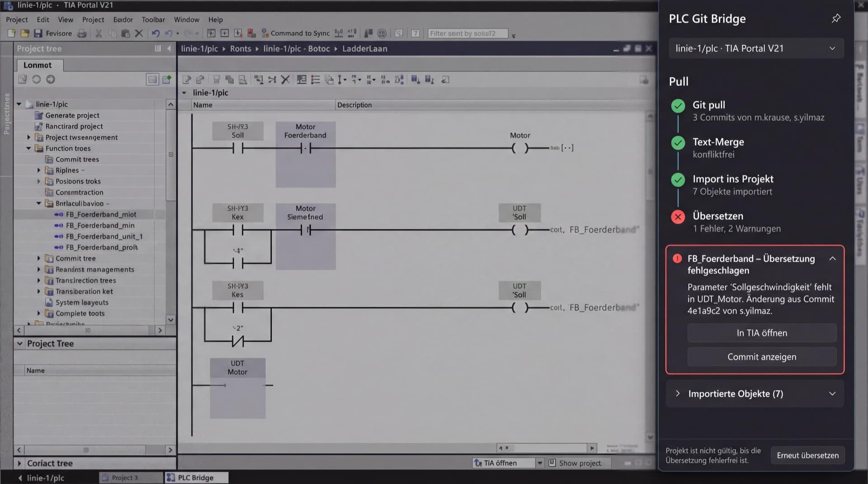Image resolution: width=868 pixels, height=484 pixels.
Task: Click the editor horizontal scroll right arrow
Action: tap(592, 448)
